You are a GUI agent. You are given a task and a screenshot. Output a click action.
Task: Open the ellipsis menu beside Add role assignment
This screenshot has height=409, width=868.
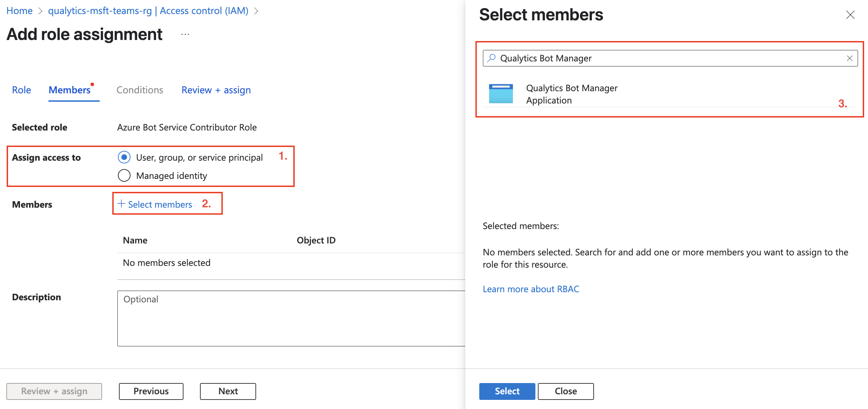click(185, 34)
